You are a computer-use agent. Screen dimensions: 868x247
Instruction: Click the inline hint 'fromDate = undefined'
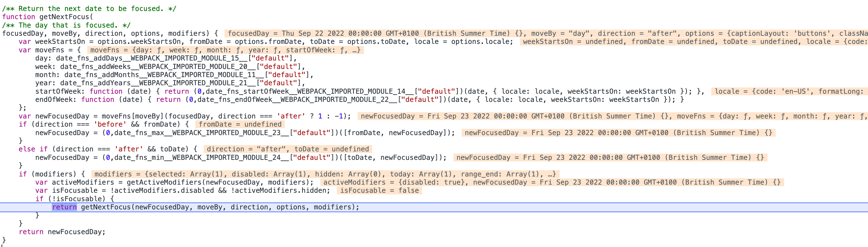point(240,124)
